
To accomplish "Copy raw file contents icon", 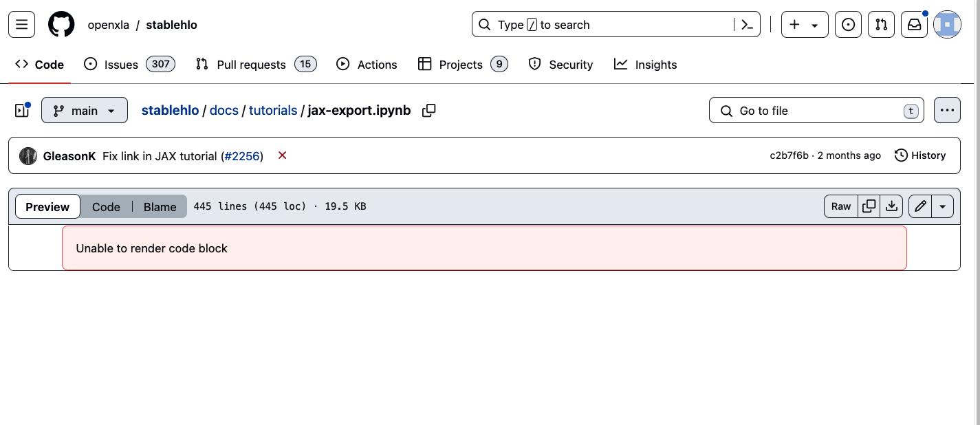I will (869, 206).
